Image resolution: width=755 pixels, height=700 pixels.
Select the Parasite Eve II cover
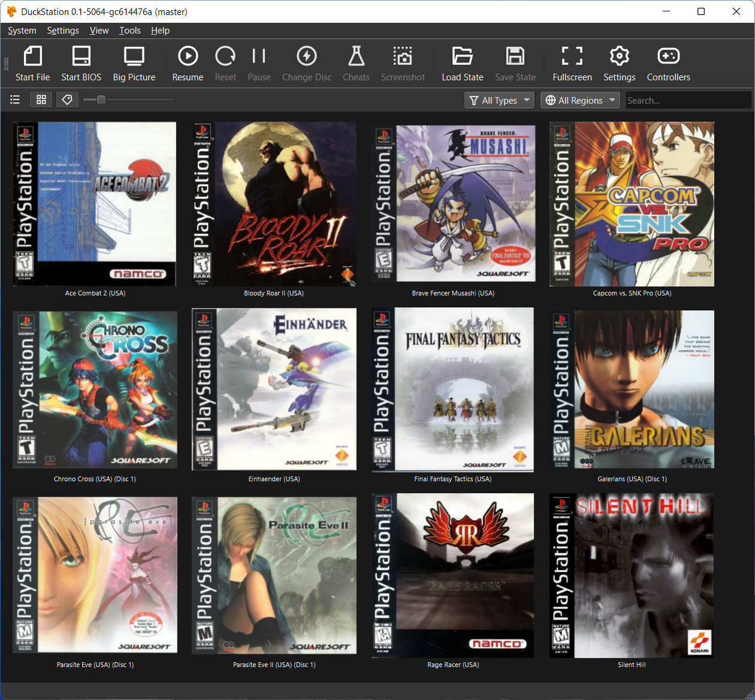274,575
